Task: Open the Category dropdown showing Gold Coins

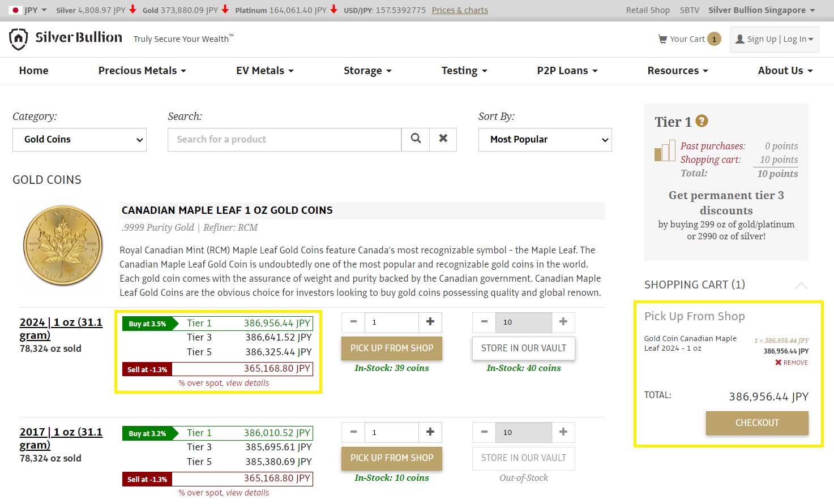Action: tap(79, 140)
